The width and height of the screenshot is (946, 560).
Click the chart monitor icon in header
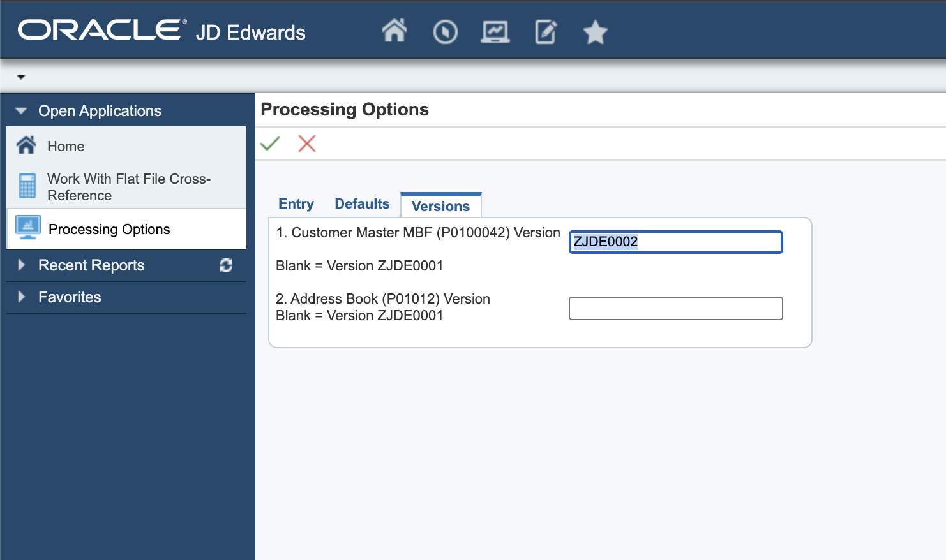(495, 32)
